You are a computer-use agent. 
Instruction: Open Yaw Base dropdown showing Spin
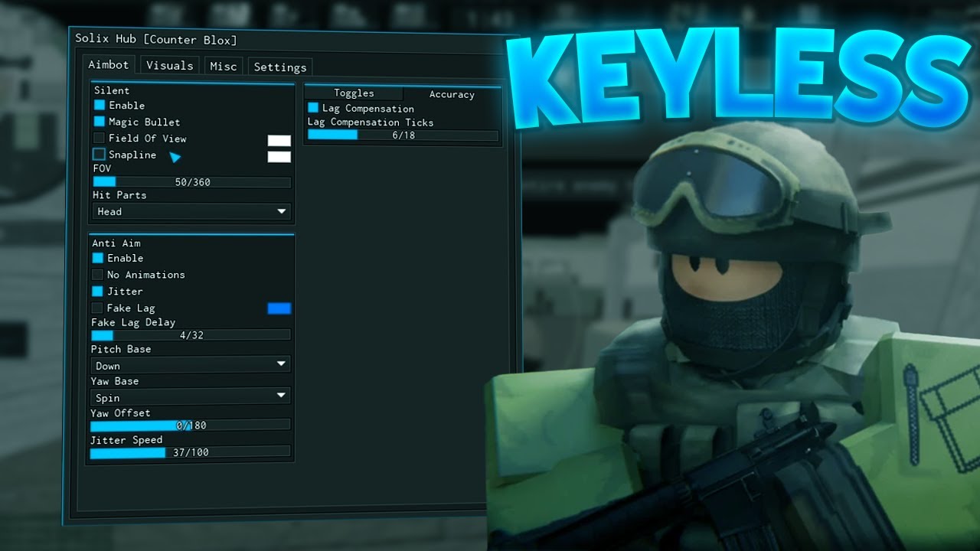pos(190,397)
